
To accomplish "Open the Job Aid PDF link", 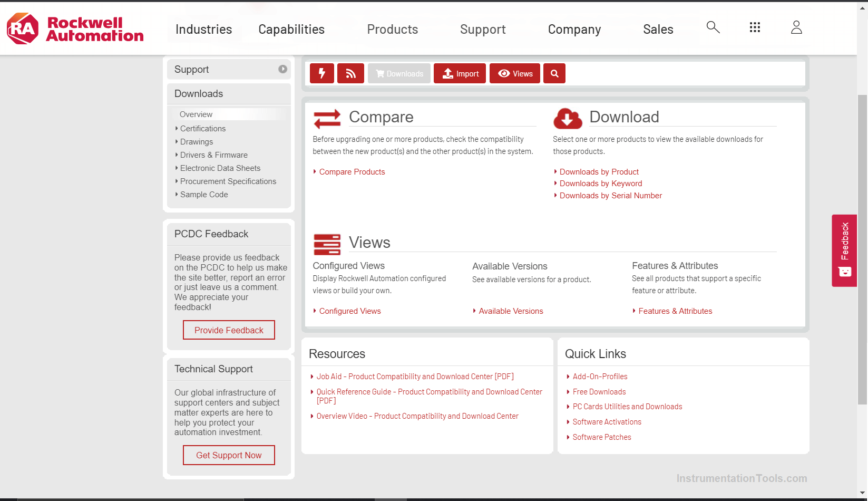I will pyautogui.click(x=415, y=377).
